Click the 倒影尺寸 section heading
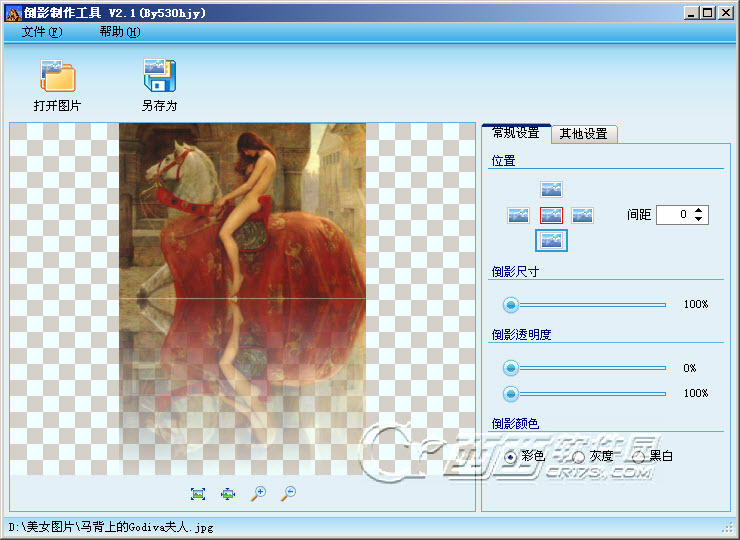The image size is (740, 540). (x=515, y=271)
